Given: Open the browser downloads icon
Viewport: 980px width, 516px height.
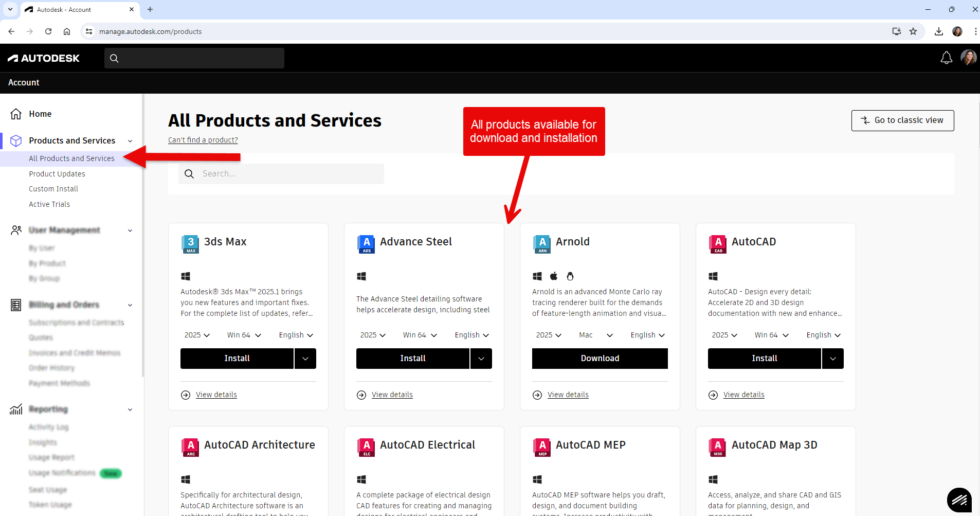Looking at the screenshot, I should pos(939,31).
